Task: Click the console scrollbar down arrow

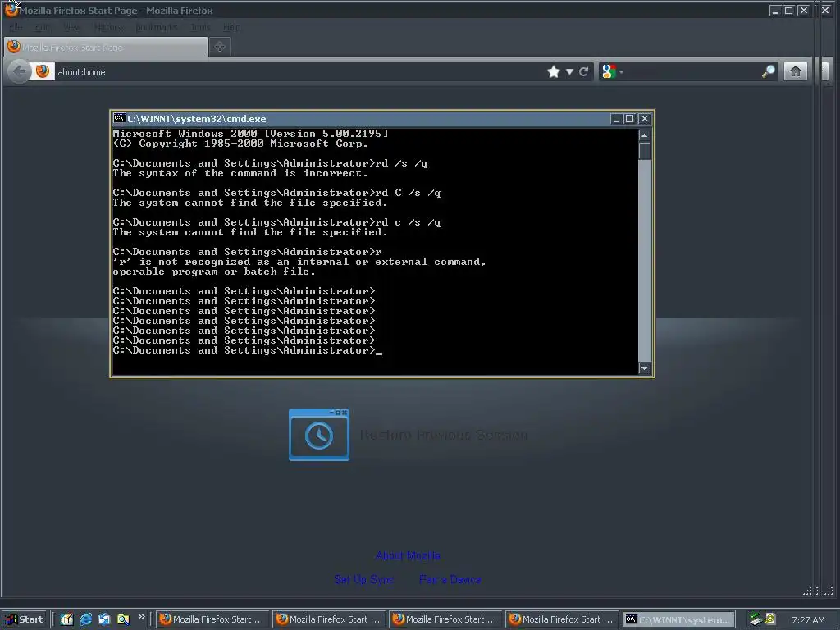Action: coord(645,368)
